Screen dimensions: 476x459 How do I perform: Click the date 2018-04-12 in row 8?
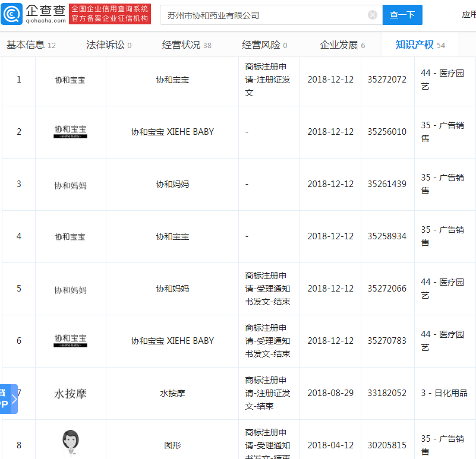pos(330,445)
